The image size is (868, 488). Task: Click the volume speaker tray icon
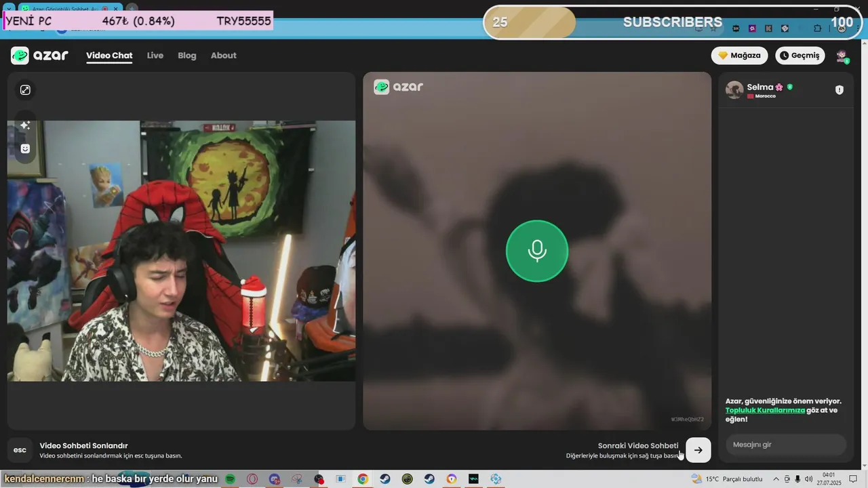coord(809,479)
